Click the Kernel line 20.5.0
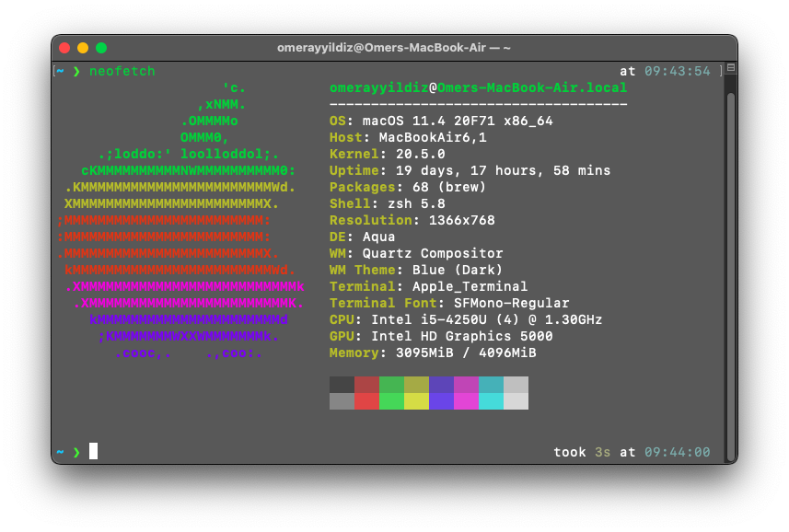 387,155
